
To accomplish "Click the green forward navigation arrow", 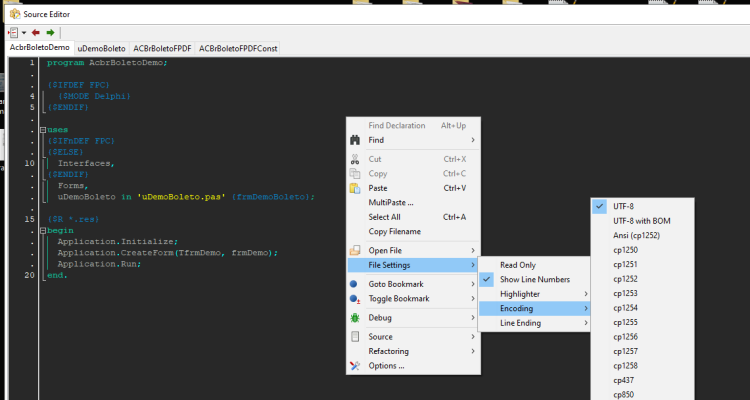I will coord(50,33).
